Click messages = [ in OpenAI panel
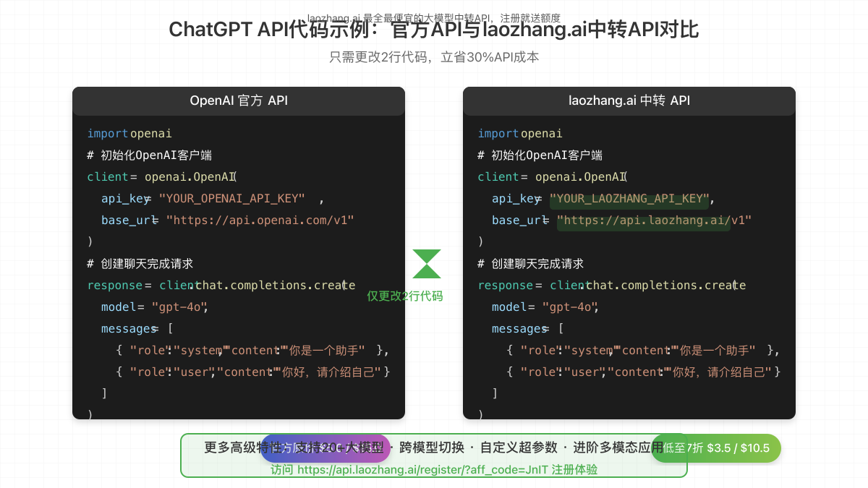Image resolution: width=868 pixels, height=488 pixels. [137, 329]
